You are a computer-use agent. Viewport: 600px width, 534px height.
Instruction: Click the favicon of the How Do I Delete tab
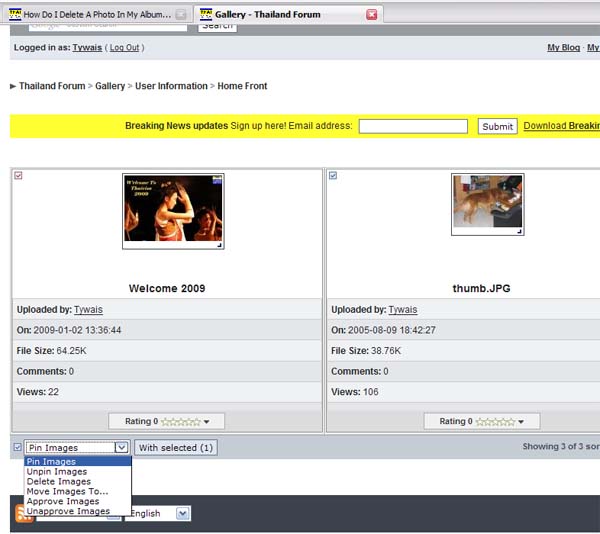(x=15, y=15)
